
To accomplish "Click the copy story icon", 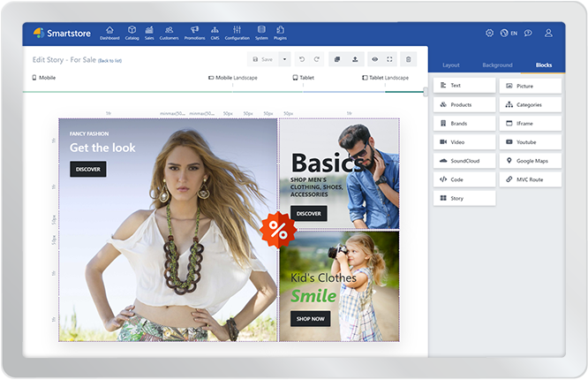I will (337, 59).
